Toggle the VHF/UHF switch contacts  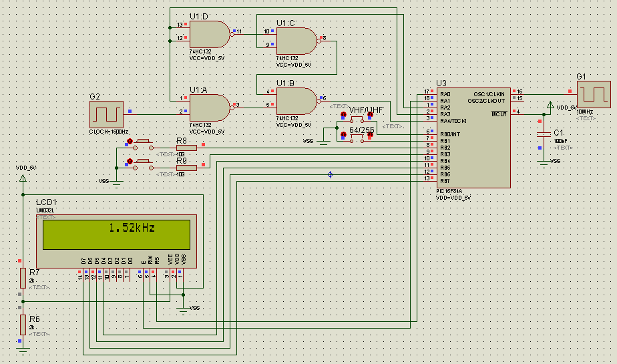pos(357,118)
